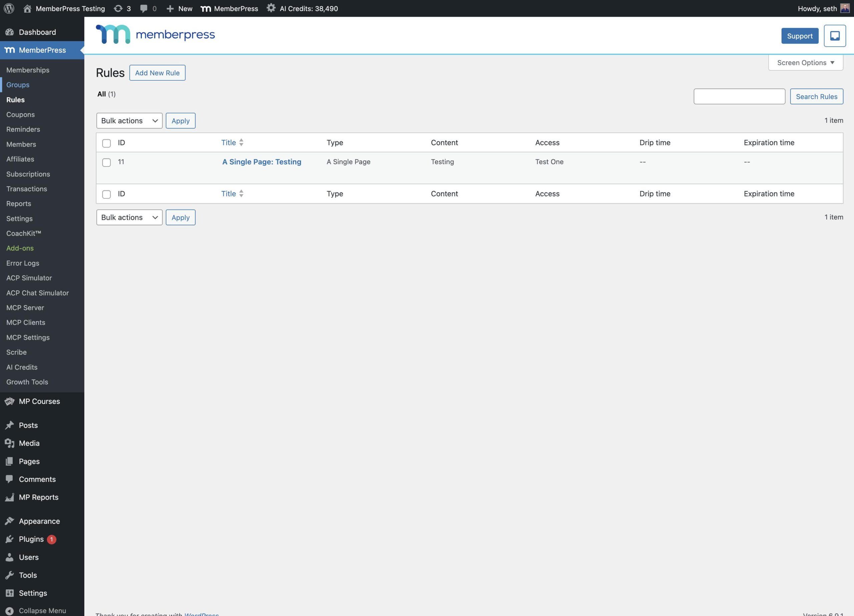This screenshot has height=616, width=854.
Task: Open CoachKit™ submenu item
Action: point(23,233)
